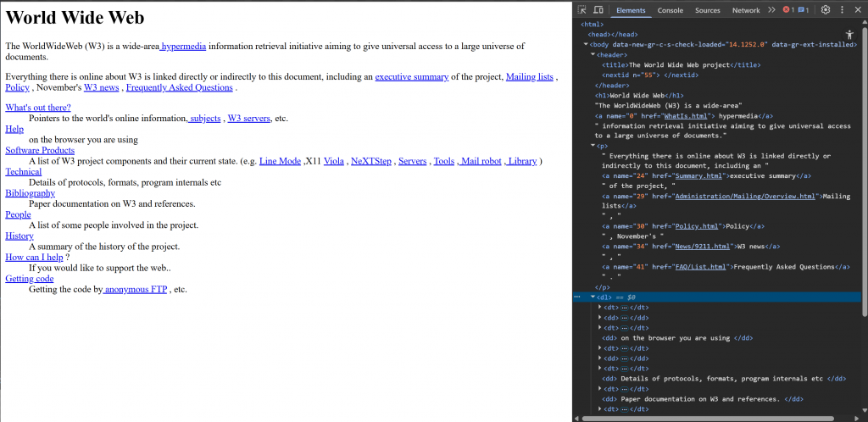Click the accessibility tree toggle button
The image size is (868, 422).
click(849, 34)
